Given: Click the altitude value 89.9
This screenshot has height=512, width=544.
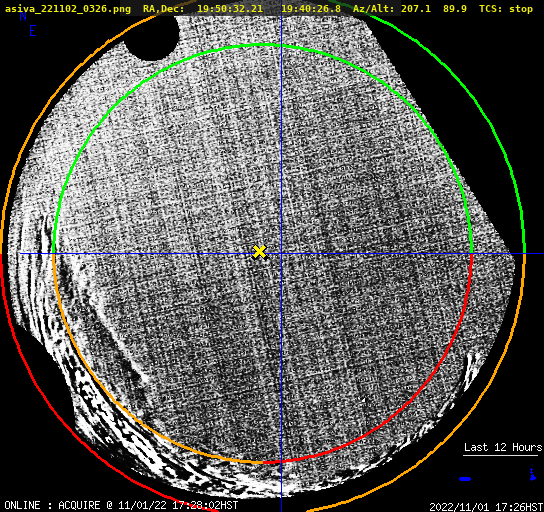Looking at the screenshot, I should click(455, 8).
